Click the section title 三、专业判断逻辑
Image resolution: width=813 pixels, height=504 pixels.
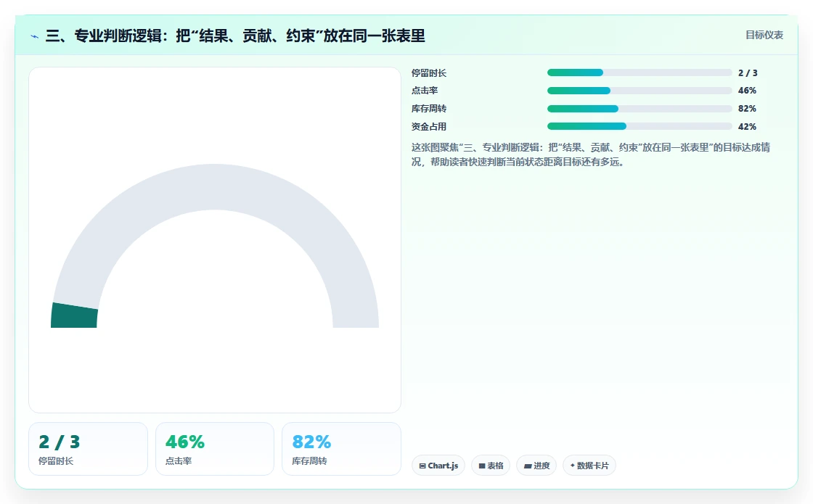coord(235,36)
